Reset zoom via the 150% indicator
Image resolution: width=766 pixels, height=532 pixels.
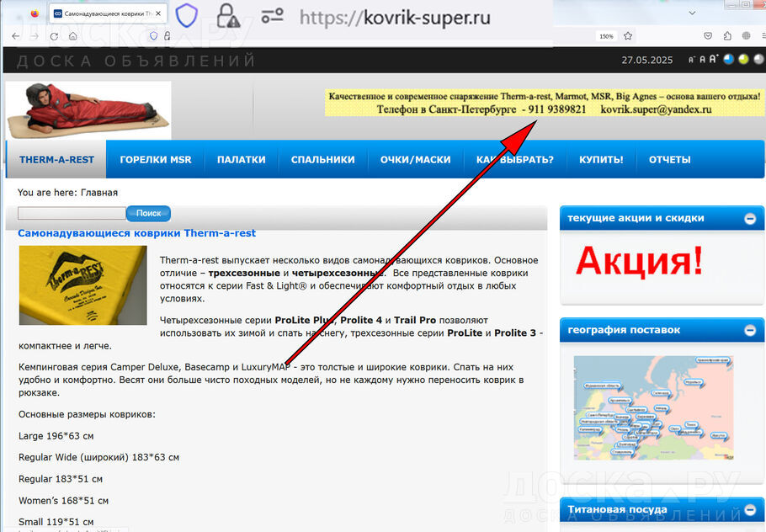605,36
